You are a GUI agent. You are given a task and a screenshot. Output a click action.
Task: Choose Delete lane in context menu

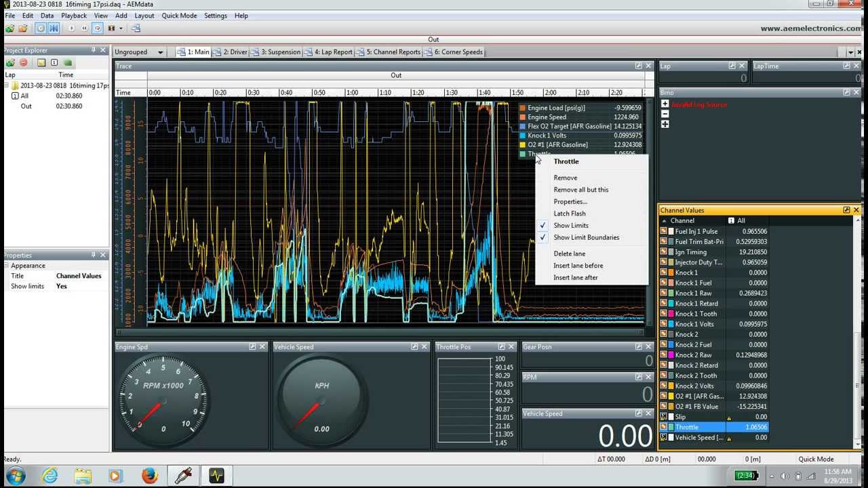[569, 253]
